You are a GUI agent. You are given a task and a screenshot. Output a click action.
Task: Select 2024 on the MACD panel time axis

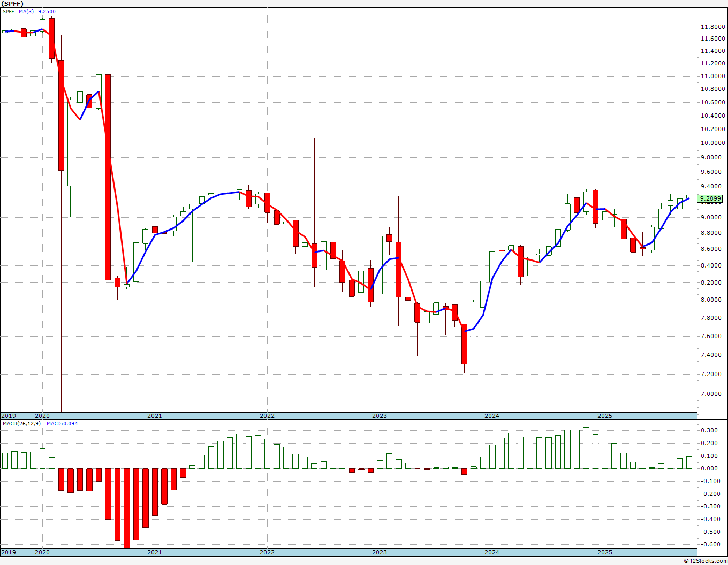[492, 552]
